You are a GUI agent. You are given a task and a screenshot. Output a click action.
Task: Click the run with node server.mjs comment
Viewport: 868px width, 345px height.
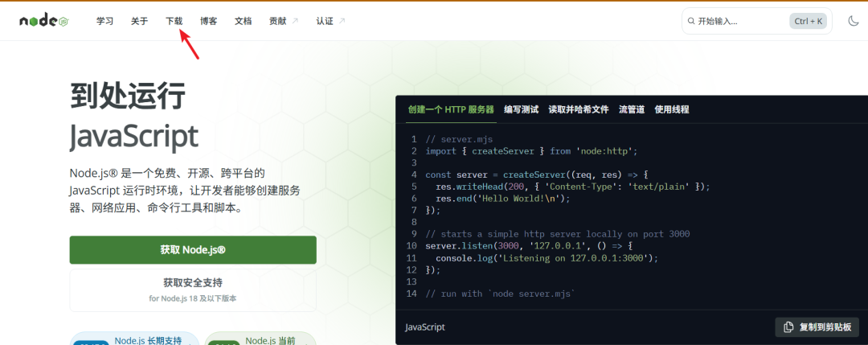pos(501,294)
